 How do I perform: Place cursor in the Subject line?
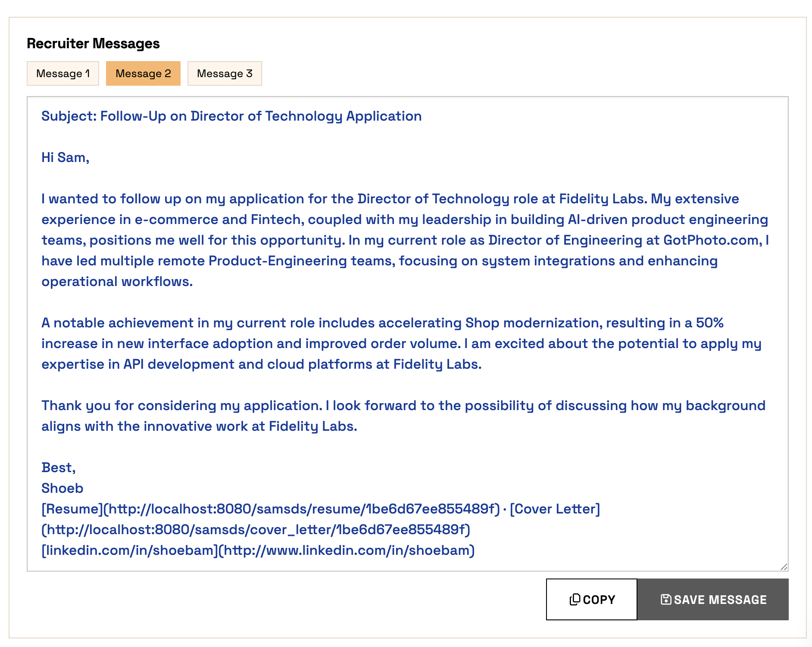(231, 116)
